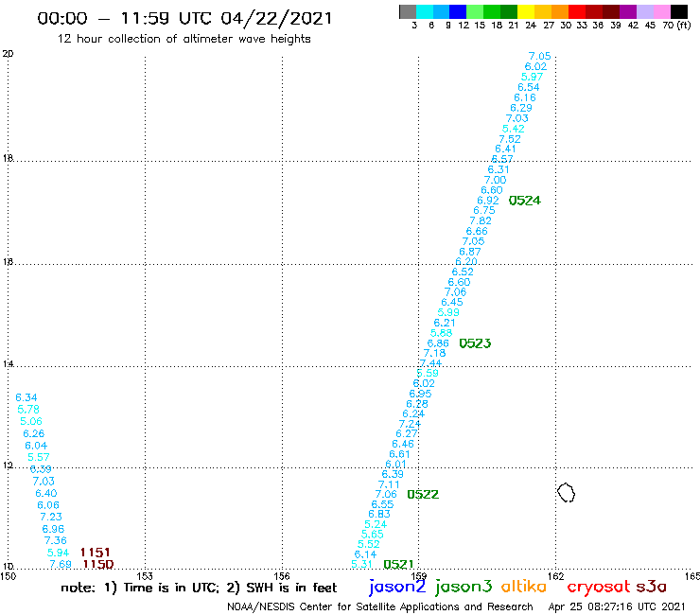Click the wave height value 5.65
Viewport: 700px width, 615px height.
[x=373, y=535]
